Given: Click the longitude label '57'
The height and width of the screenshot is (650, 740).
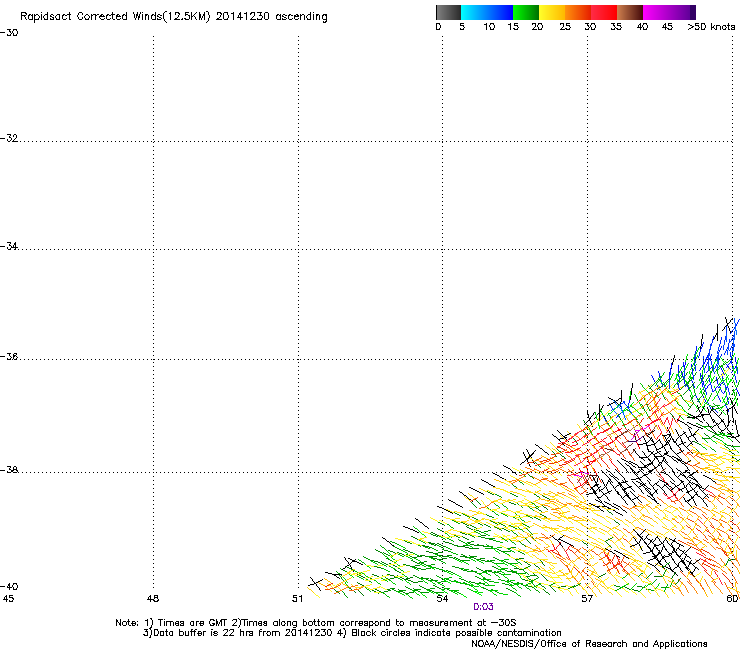Looking at the screenshot, I should 587,599.
